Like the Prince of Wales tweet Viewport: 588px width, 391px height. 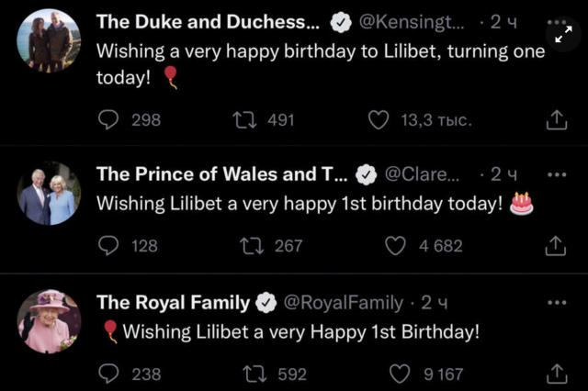(395, 246)
